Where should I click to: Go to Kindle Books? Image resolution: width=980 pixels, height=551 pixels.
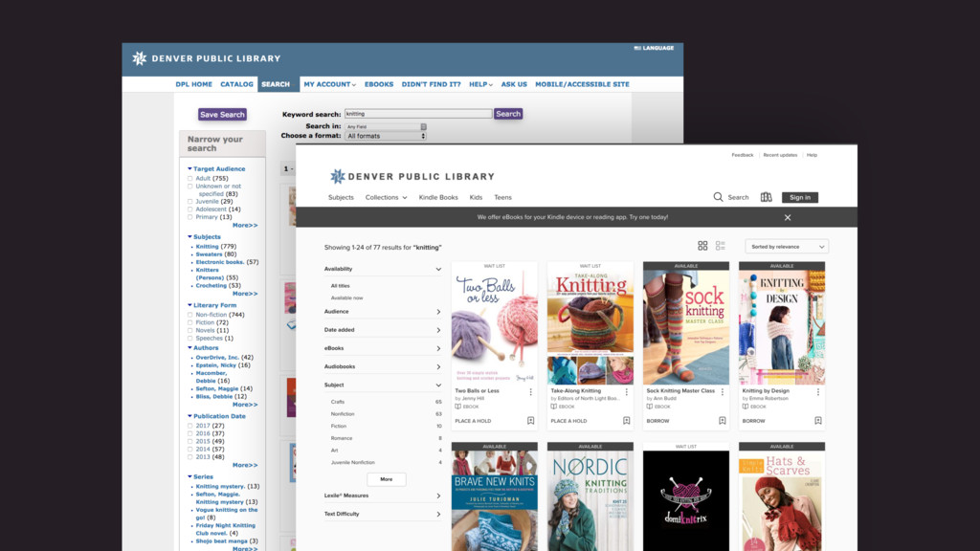point(438,197)
